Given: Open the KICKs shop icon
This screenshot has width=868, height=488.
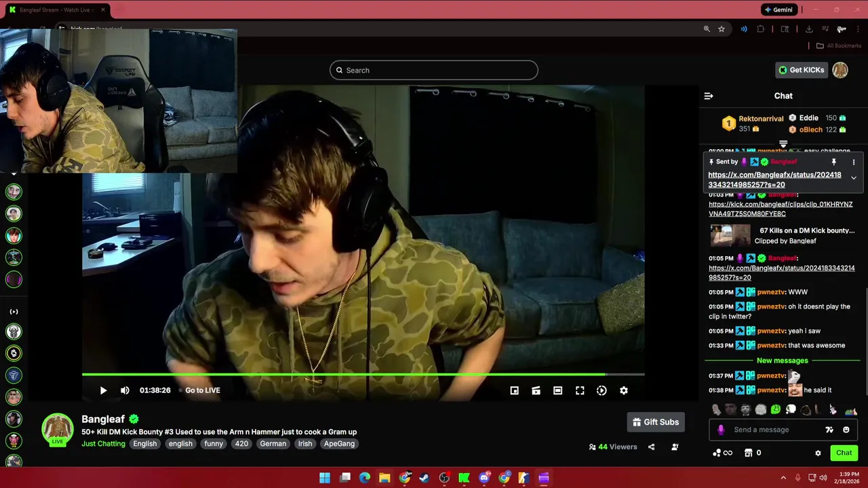Looking at the screenshot, I should 749,453.
